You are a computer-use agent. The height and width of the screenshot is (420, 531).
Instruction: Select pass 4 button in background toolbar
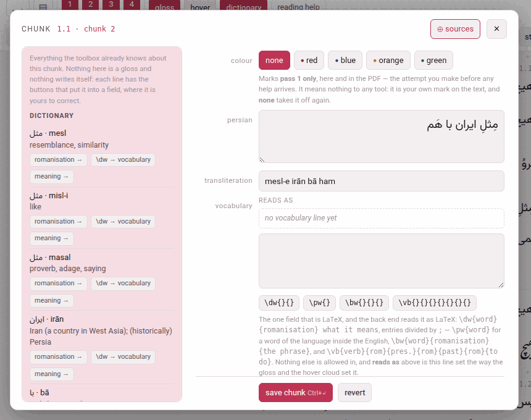(132, 5)
